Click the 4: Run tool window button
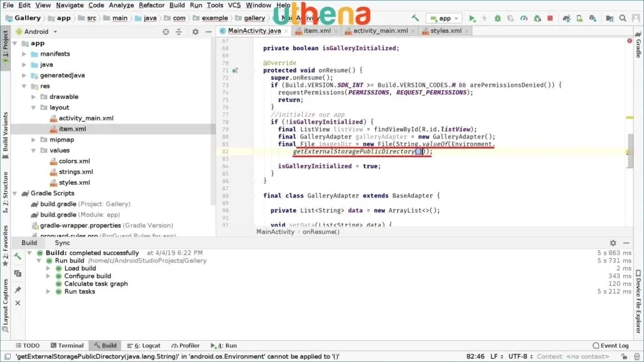Viewport: 644px width, 362px height. (223, 346)
